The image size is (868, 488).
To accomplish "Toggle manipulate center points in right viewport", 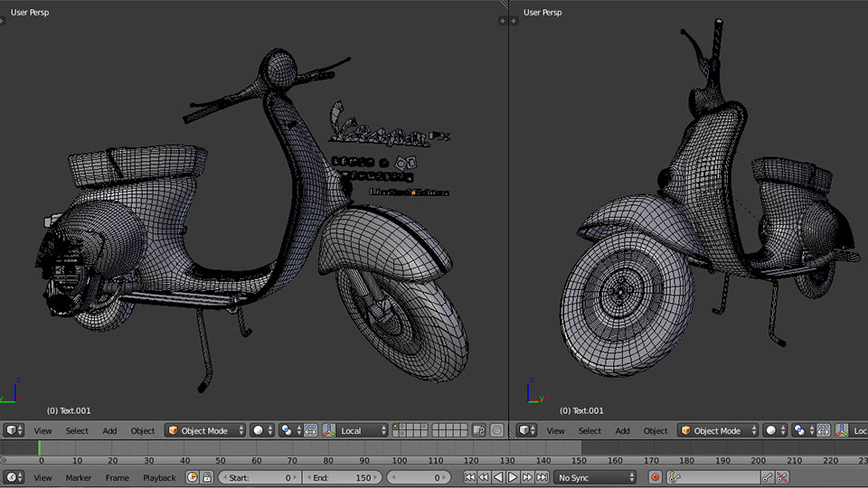I will [823, 430].
